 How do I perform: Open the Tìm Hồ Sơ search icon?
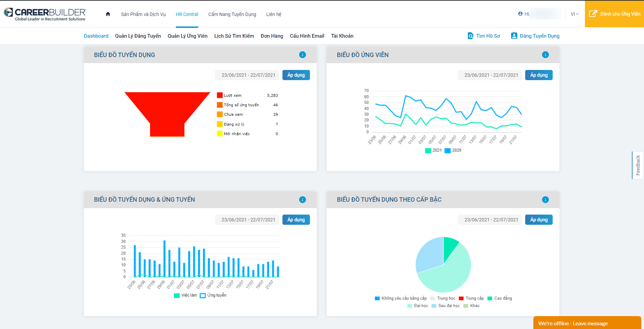(471, 36)
